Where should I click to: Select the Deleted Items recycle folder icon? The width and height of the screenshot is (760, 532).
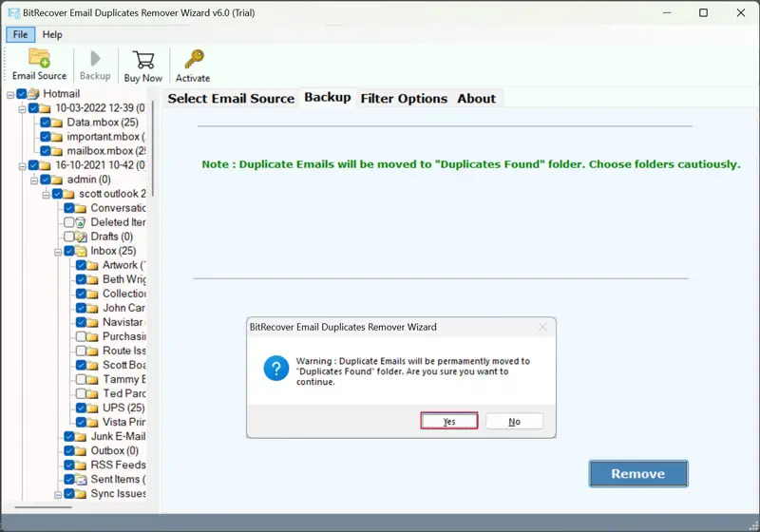coord(81,222)
